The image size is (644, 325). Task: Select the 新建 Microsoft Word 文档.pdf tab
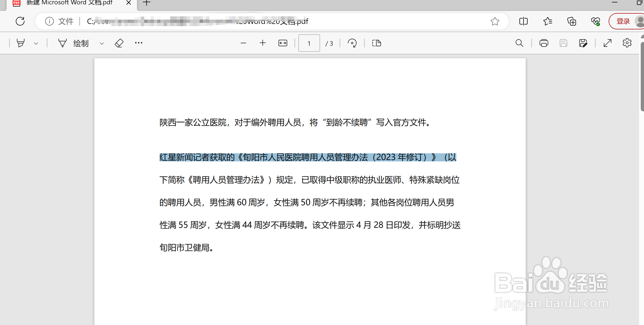tap(69, 3)
